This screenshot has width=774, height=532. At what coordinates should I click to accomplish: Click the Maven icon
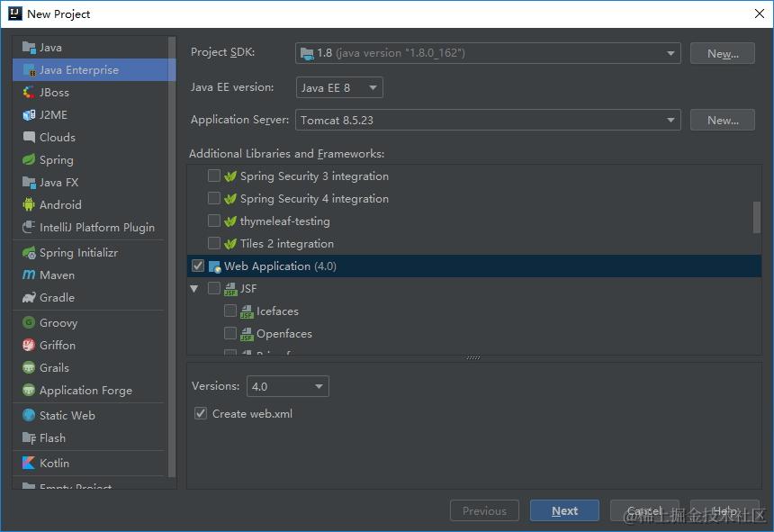(29, 275)
